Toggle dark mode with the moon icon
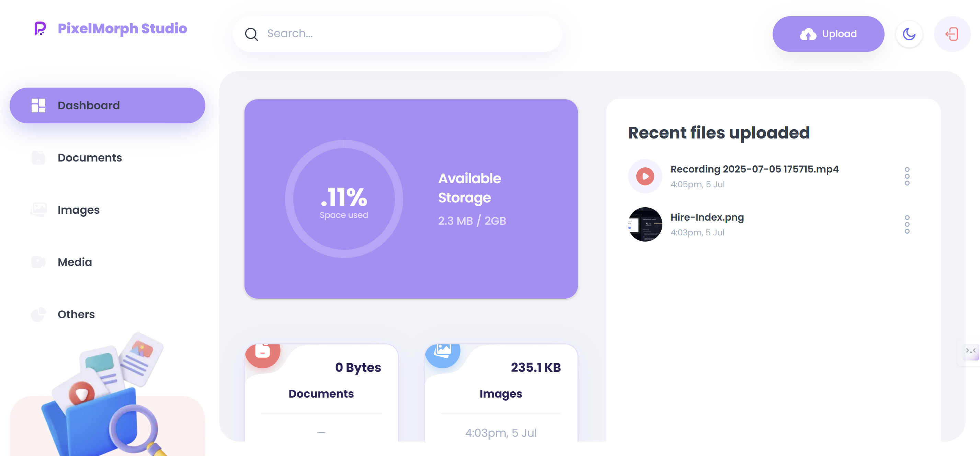 pos(909,34)
